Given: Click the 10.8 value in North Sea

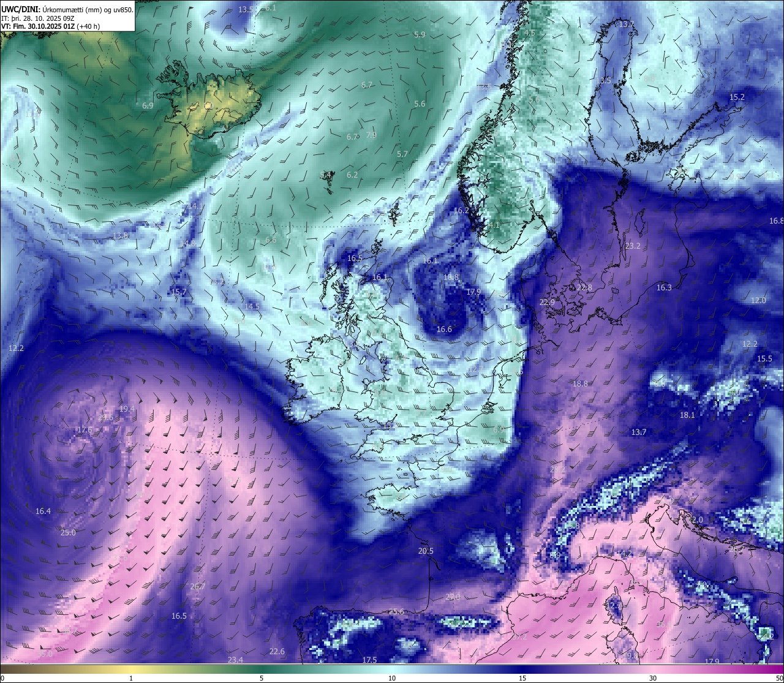Looking at the screenshot, I should pos(451,277).
